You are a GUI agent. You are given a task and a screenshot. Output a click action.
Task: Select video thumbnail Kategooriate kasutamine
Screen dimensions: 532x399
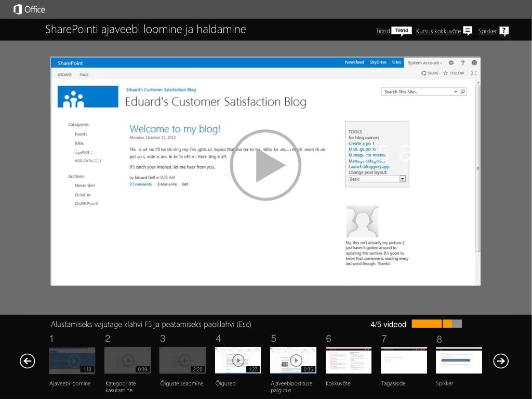click(x=127, y=361)
